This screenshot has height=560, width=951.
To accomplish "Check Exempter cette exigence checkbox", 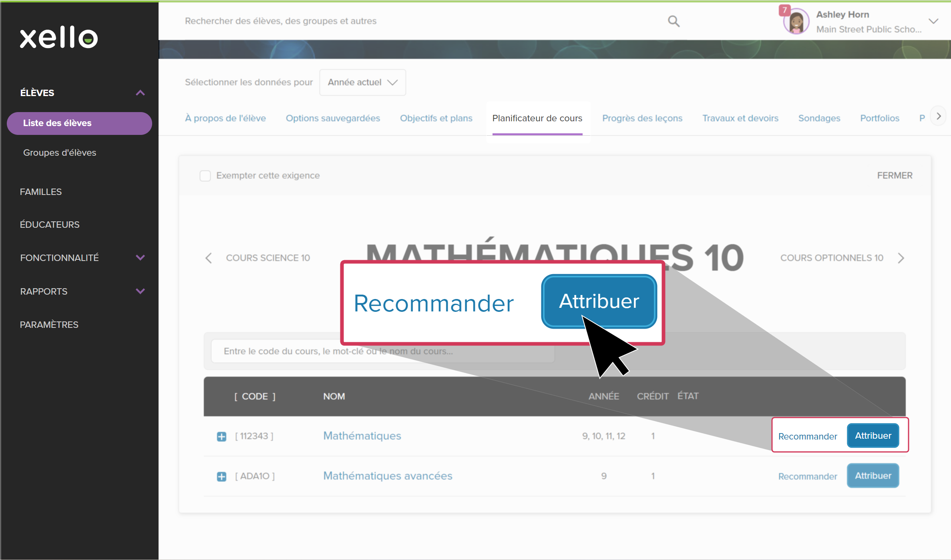I will coord(205,176).
